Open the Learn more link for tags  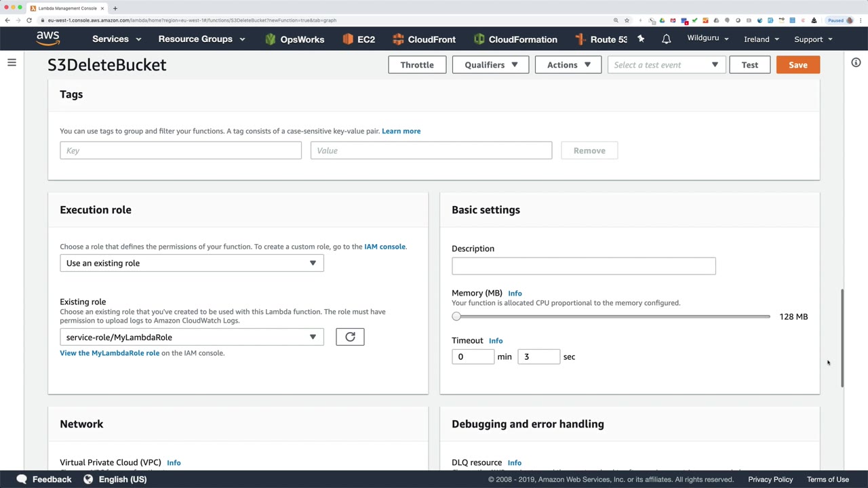(401, 131)
